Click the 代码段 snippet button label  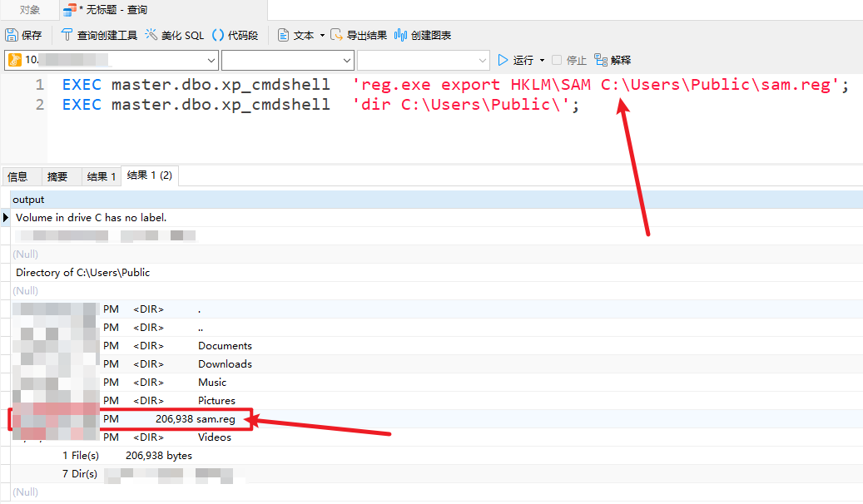point(243,35)
